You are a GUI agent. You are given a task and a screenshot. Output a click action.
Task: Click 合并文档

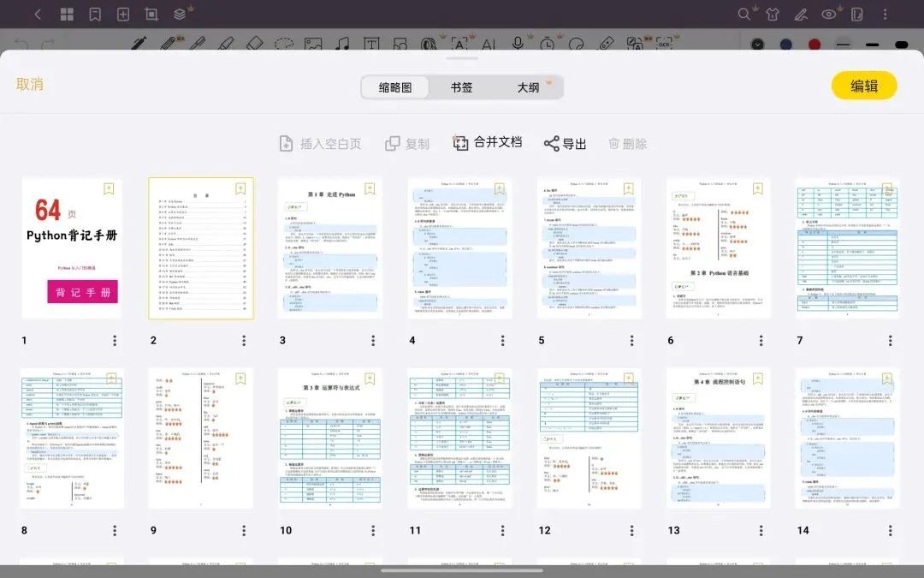pos(487,142)
